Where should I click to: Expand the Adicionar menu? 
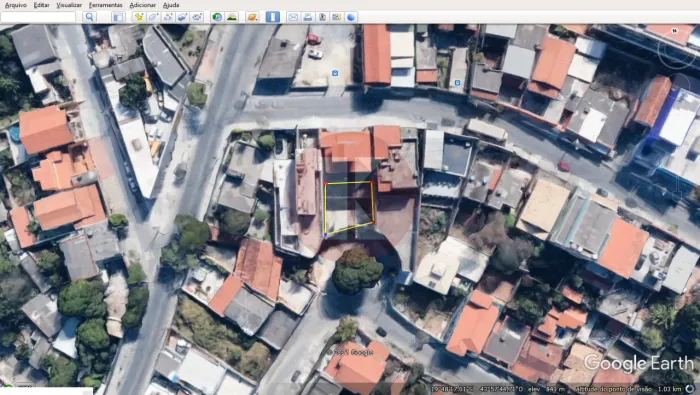[142, 5]
